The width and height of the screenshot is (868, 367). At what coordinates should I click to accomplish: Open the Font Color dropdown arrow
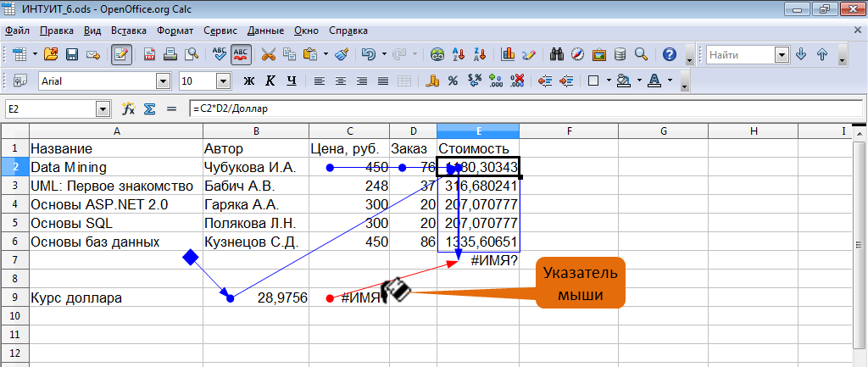tap(670, 81)
